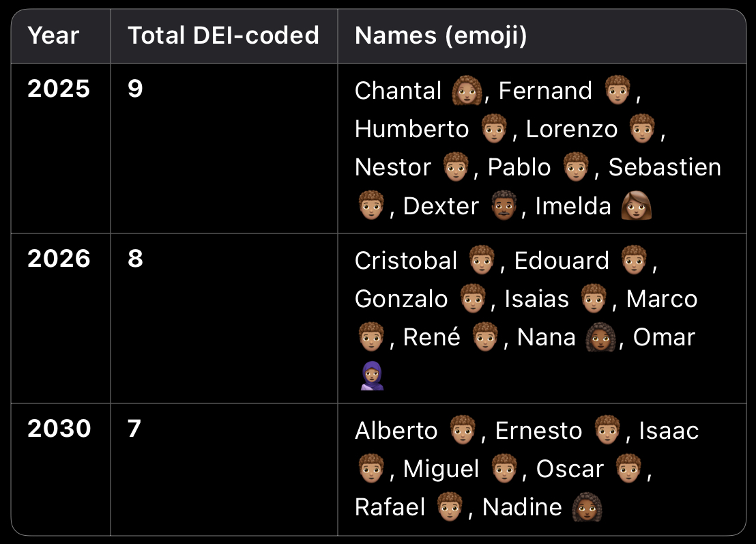Screen dimensions: 756x544
Task: Click the emoji following Fernand
Action: 619,90
